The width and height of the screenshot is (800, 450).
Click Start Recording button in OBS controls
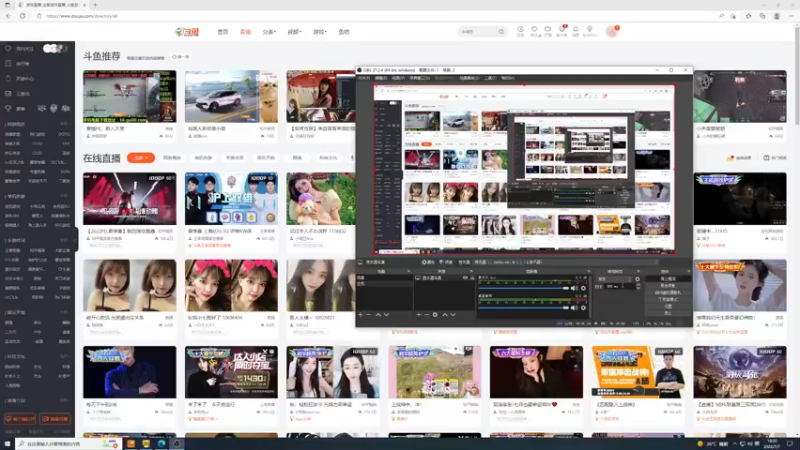668,285
